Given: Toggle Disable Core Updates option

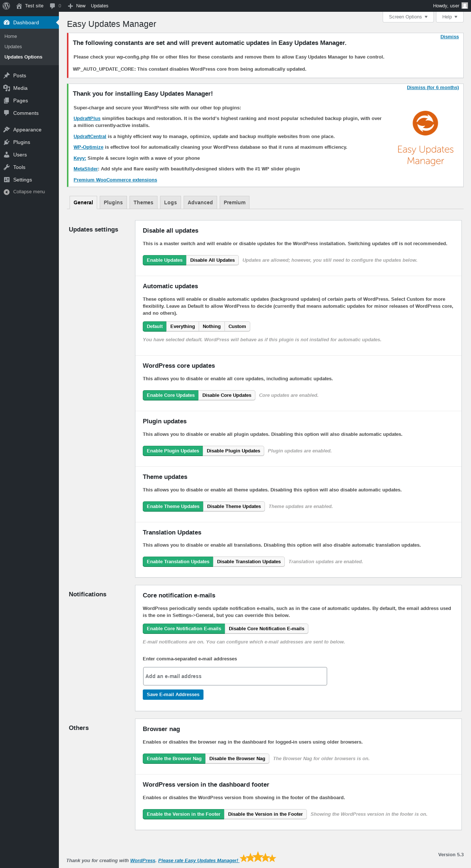Looking at the screenshot, I should (227, 395).
